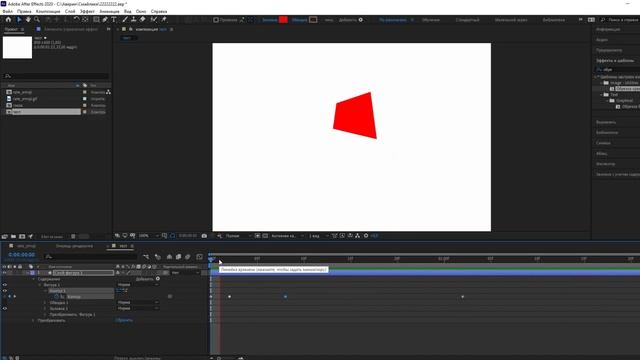Select the Puppet Pin tool
The width and height of the screenshot is (640, 360).
tap(164, 20)
